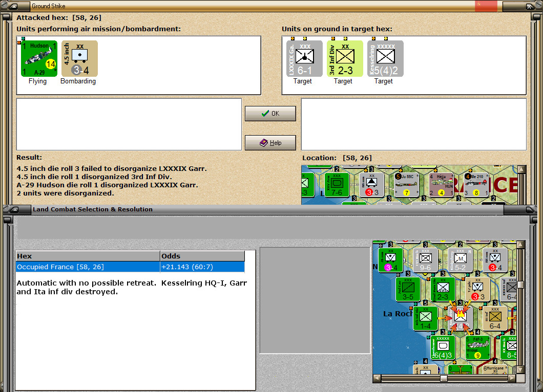The height and width of the screenshot is (392, 543).
Task: Click the burning attacked hex counter
Action: coord(460,318)
